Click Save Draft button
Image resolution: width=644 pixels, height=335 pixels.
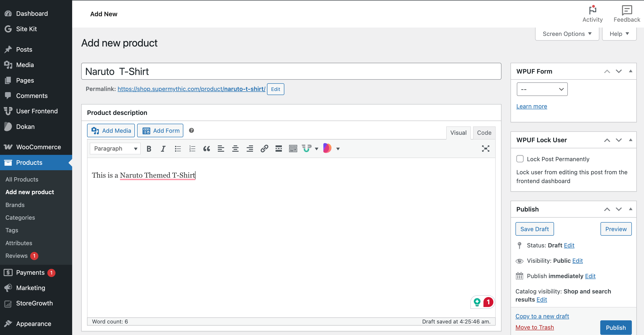(534, 229)
